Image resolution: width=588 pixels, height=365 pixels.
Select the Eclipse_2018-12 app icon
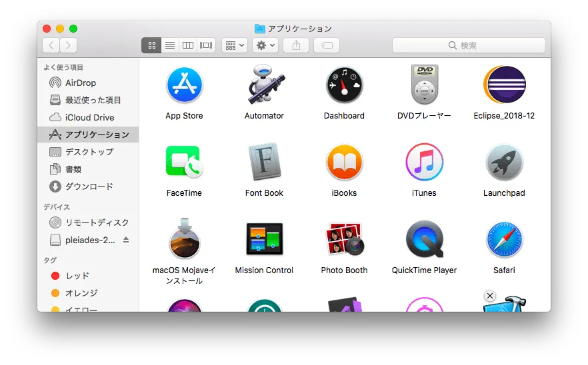click(x=504, y=85)
